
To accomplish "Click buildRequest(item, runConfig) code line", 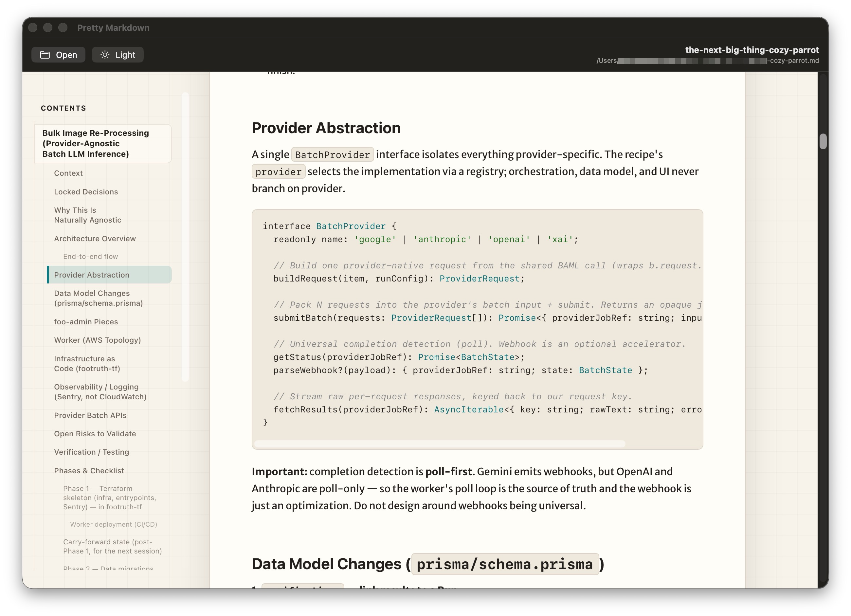I will click(399, 279).
